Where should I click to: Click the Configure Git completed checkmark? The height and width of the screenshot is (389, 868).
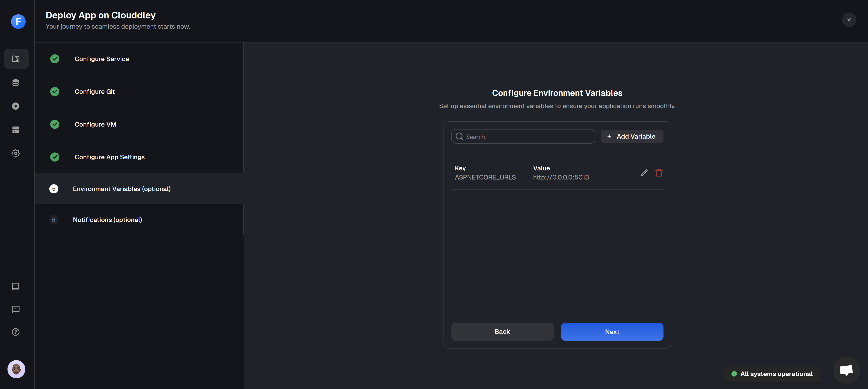pyautogui.click(x=55, y=91)
